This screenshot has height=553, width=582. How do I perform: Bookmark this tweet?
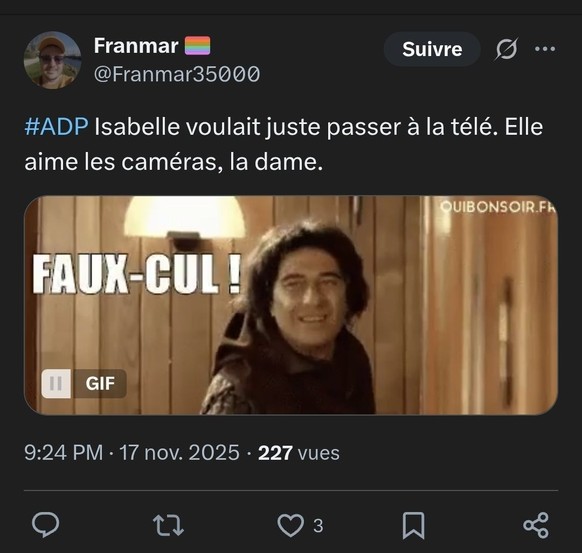(413, 526)
